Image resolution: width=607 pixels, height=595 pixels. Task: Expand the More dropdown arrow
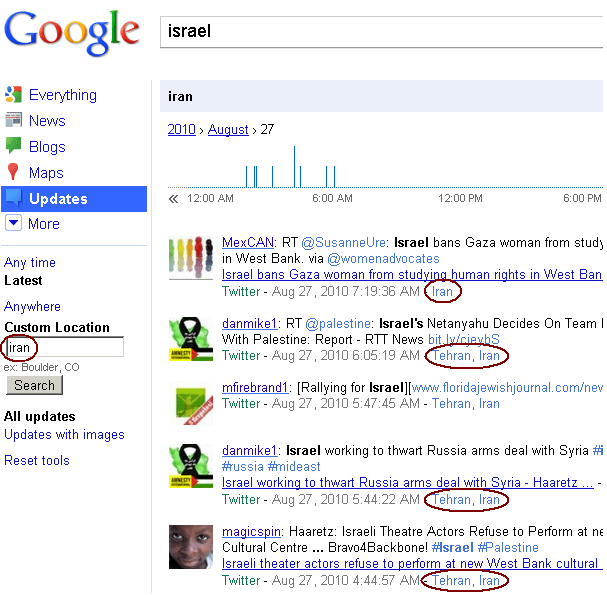pyautogui.click(x=13, y=223)
